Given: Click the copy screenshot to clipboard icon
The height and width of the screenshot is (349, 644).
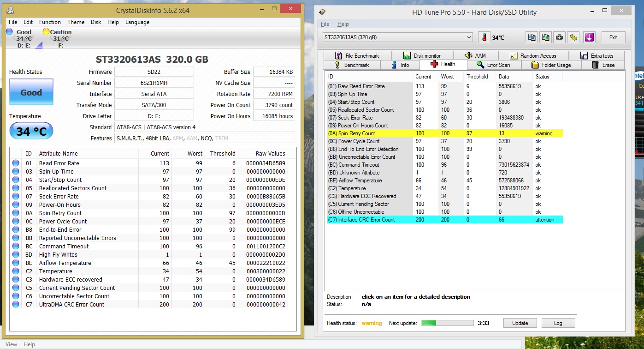Looking at the screenshot, I should click(x=545, y=37).
